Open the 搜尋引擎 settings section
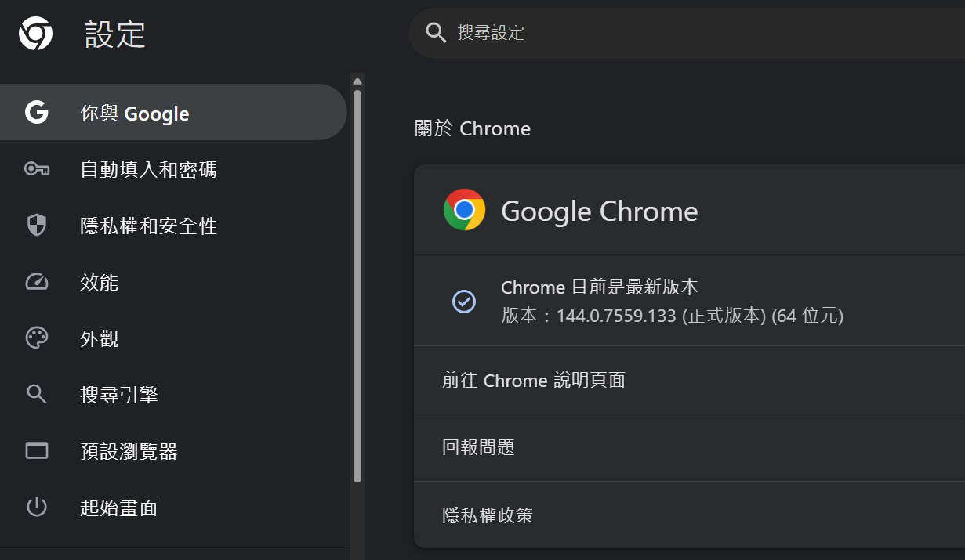The image size is (965, 560). tap(119, 395)
